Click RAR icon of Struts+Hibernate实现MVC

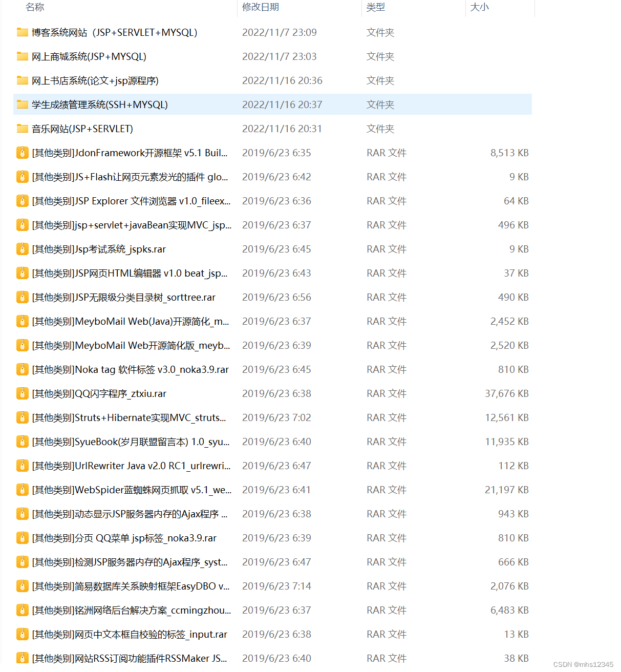(x=23, y=417)
